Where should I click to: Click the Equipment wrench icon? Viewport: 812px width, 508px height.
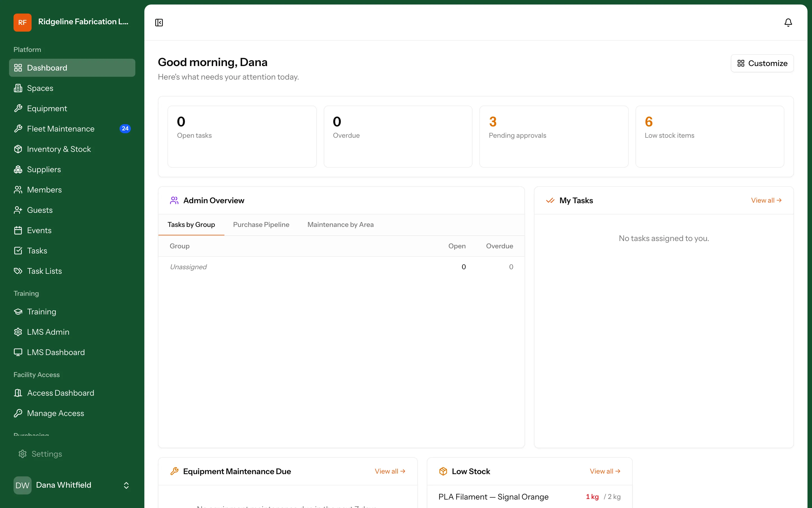[18, 109]
